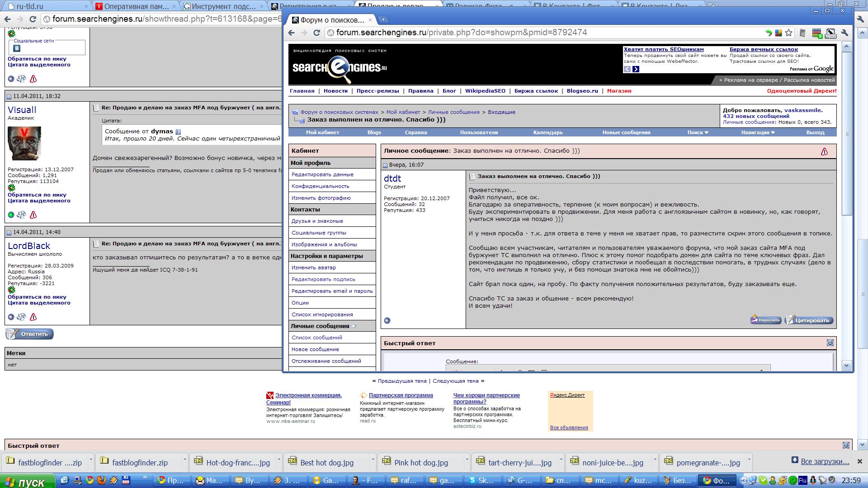Viewport: 868px width, 488px height.
Task: Open Редактировать подпись link in sidebar
Action: coord(323,279)
